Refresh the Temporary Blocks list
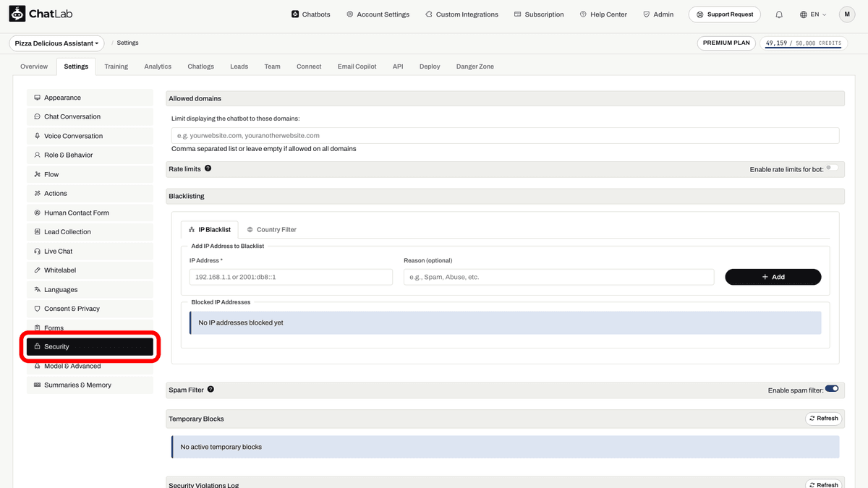The image size is (868, 488). (x=823, y=419)
